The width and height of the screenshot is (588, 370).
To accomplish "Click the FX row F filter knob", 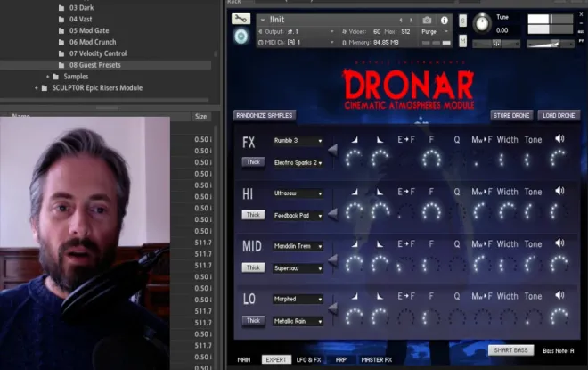I will (x=431, y=159).
